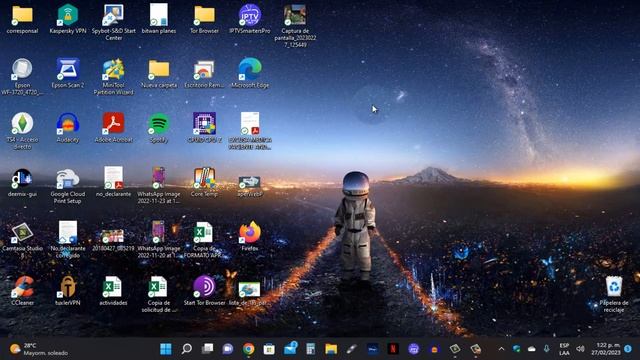The width and height of the screenshot is (640, 360).
Task: Open clock and calendar 27/02/2023
Action: [x=606, y=349]
